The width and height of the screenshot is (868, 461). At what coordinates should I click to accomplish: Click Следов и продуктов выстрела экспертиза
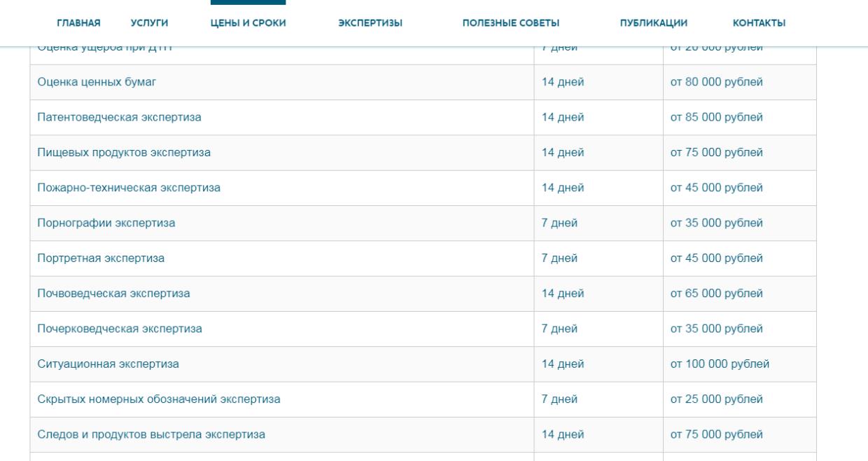(151, 434)
